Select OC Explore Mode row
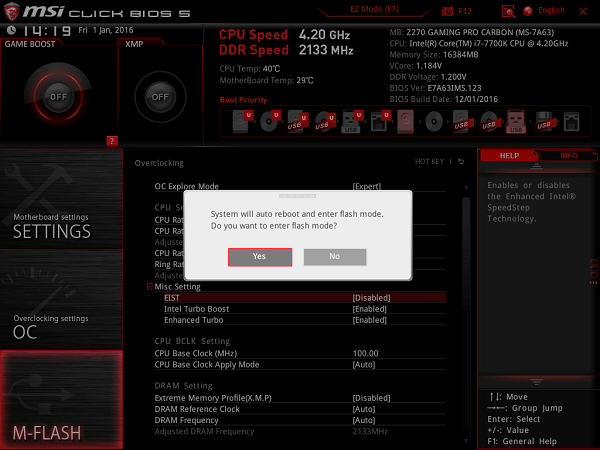Viewport: 600px width, 450px height. tap(300, 186)
